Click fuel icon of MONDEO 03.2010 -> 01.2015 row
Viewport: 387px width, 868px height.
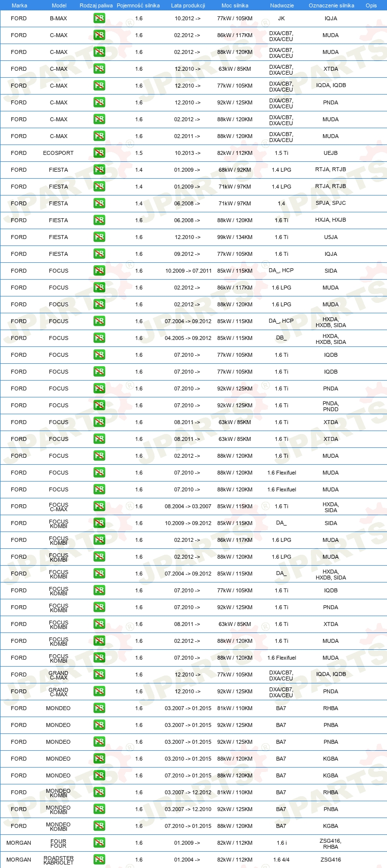(x=99, y=759)
